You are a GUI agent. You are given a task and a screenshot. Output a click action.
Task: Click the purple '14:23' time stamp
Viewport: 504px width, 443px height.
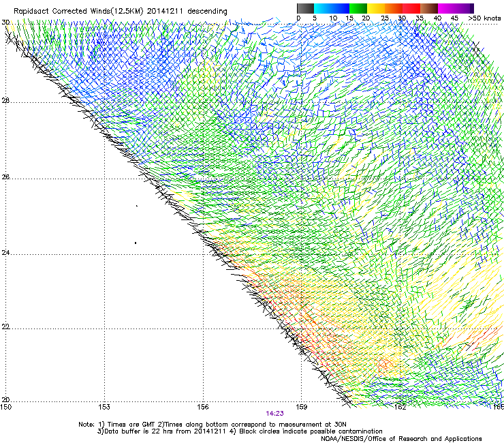pyautogui.click(x=275, y=414)
